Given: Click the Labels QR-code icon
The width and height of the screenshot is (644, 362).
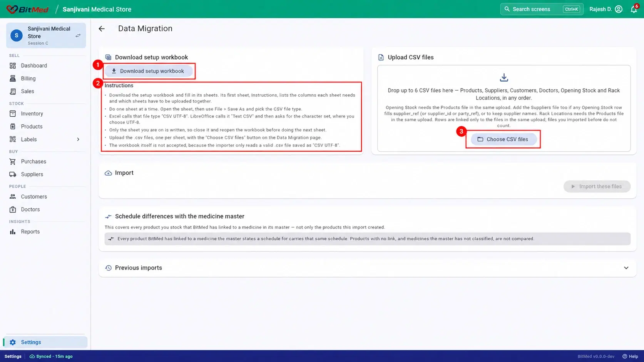Looking at the screenshot, I should pyautogui.click(x=13, y=139).
